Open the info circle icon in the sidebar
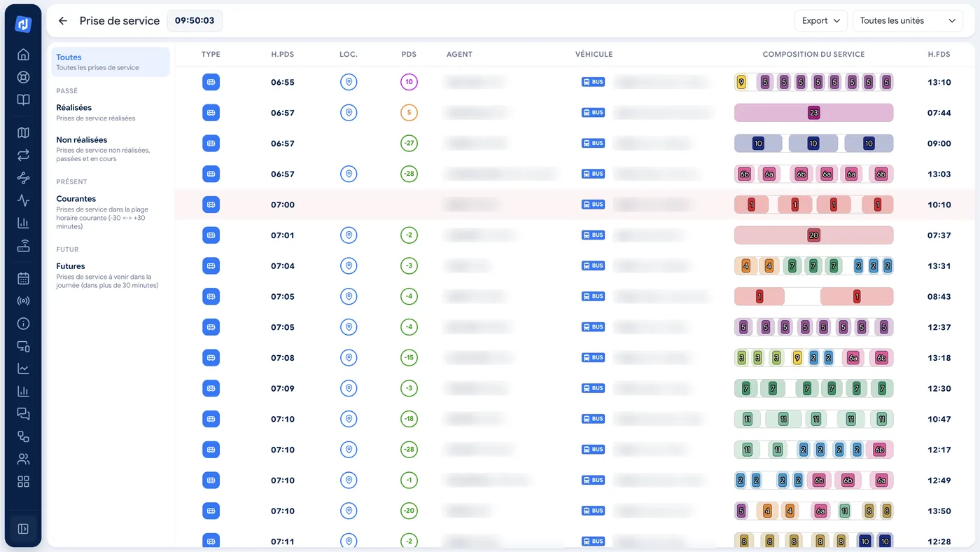This screenshot has width=980, height=552. (x=23, y=324)
